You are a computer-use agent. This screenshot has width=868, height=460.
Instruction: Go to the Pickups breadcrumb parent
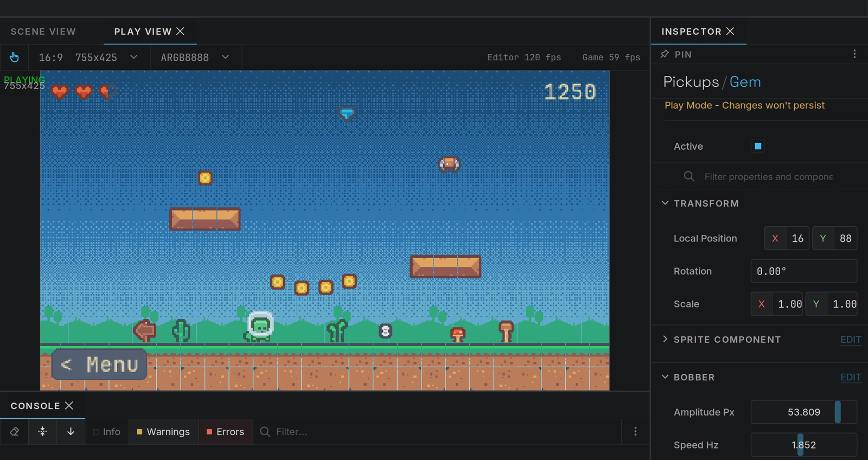coord(691,82)
